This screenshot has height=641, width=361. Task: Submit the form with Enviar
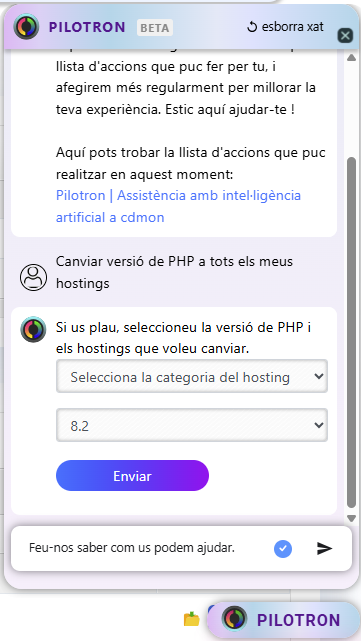coord(132,475)
